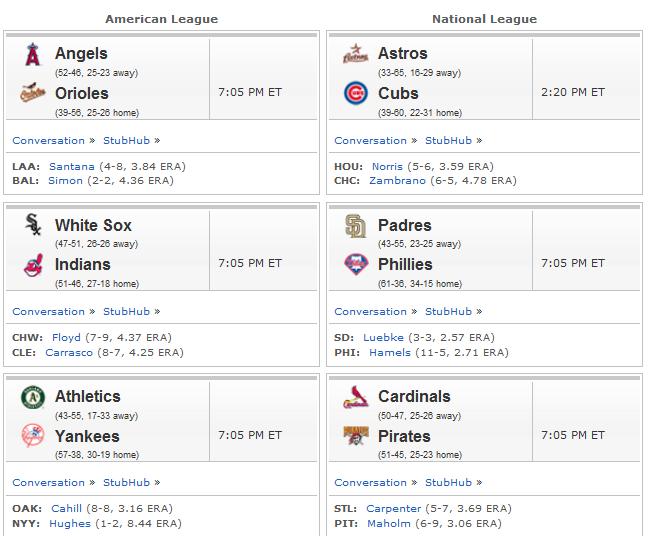The width and height of the screenshot is (655, 536).
Task: Click the Padres SD logo
Action: [x=355, y=226]
